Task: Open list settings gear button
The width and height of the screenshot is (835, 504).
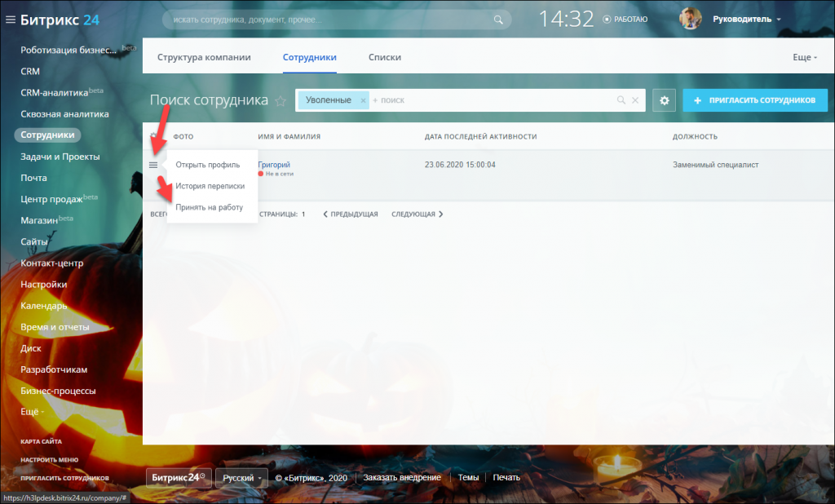Action: coord(664,100)
